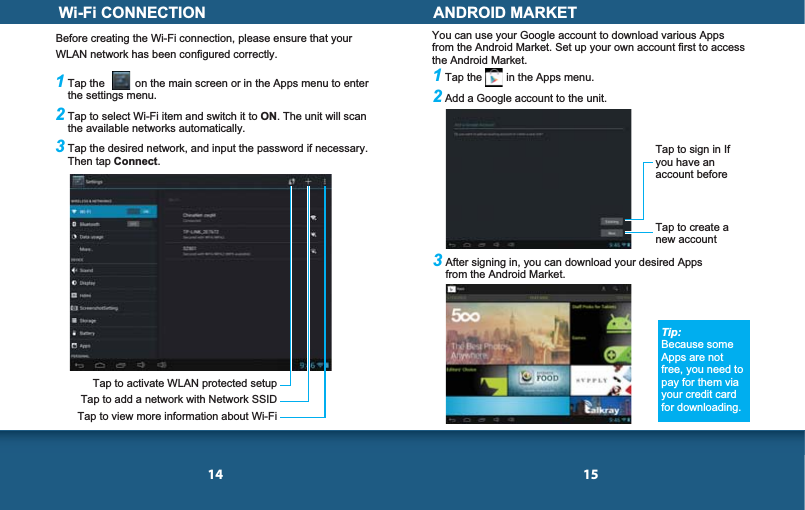Click the Play Store icon in Android Market step 1

pos(493,78)
